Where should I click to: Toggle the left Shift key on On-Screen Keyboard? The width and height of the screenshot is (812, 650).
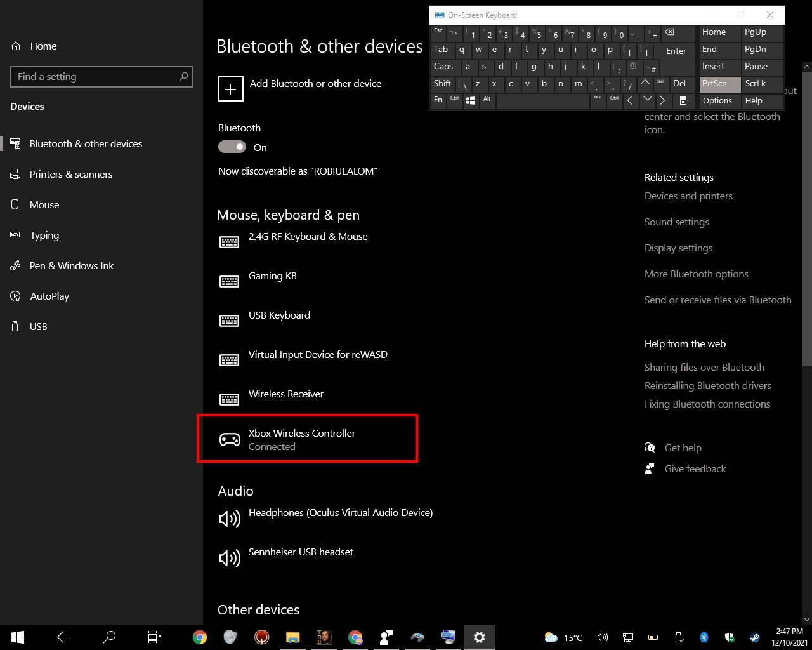[443, 84]
